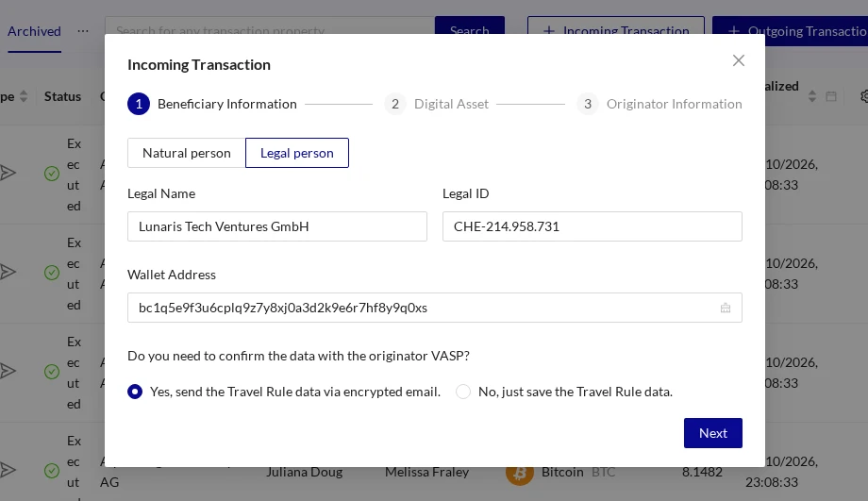Click the Melissa Fraley cell
The image size is (868, 501).
(x=426, y=472)
